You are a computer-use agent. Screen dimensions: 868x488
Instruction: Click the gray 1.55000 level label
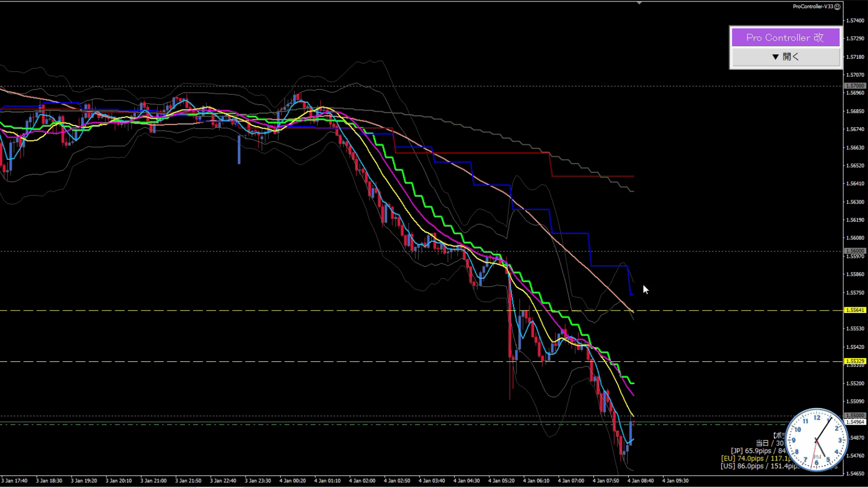click(x=855, y=416)
